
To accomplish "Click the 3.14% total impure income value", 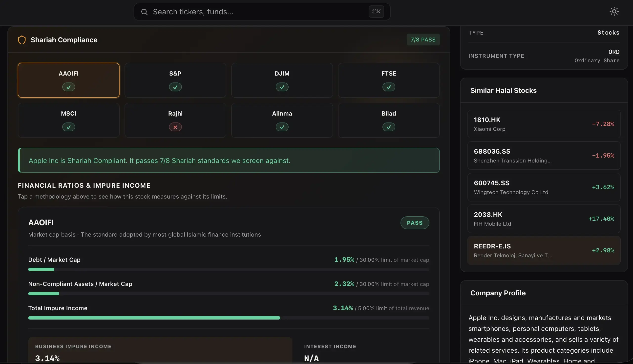I will (x=343, y=308).
